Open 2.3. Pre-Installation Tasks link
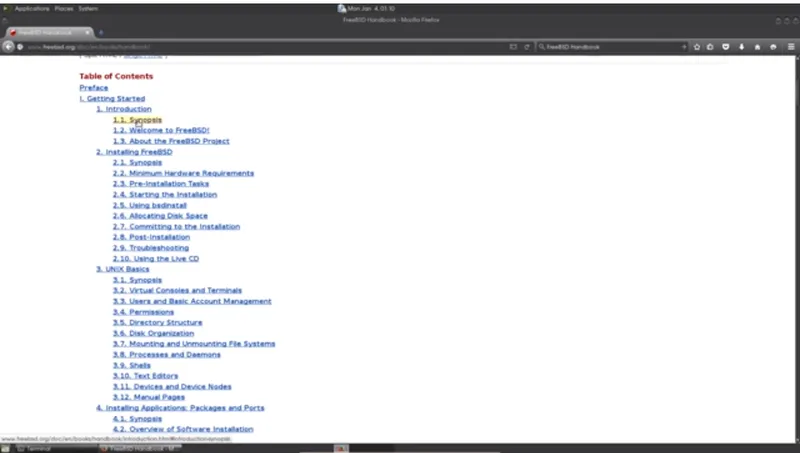This screenshot has height=453, width=800. coord(161,184)
